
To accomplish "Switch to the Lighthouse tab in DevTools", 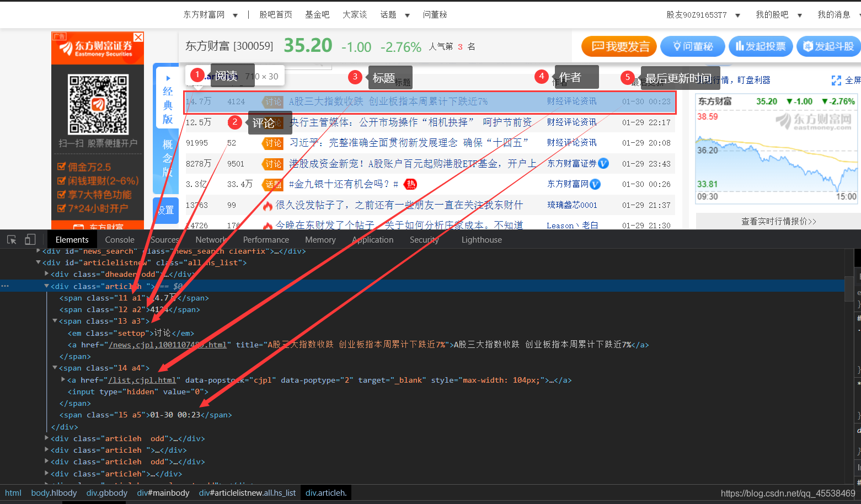I will pos(482,240).
